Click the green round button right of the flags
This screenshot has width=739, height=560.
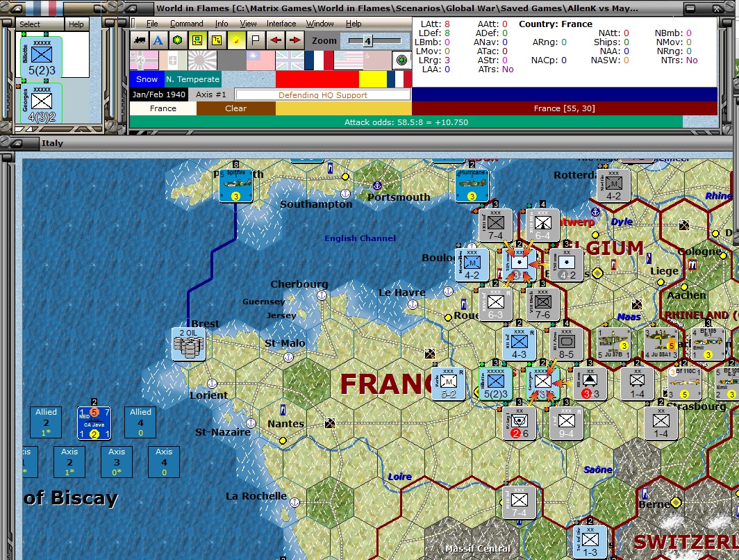402,60
